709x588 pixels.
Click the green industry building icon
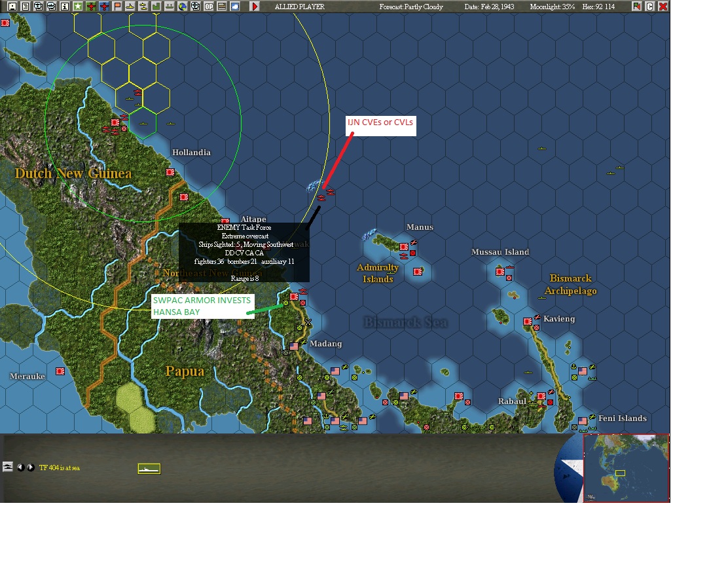coord(156,7)
